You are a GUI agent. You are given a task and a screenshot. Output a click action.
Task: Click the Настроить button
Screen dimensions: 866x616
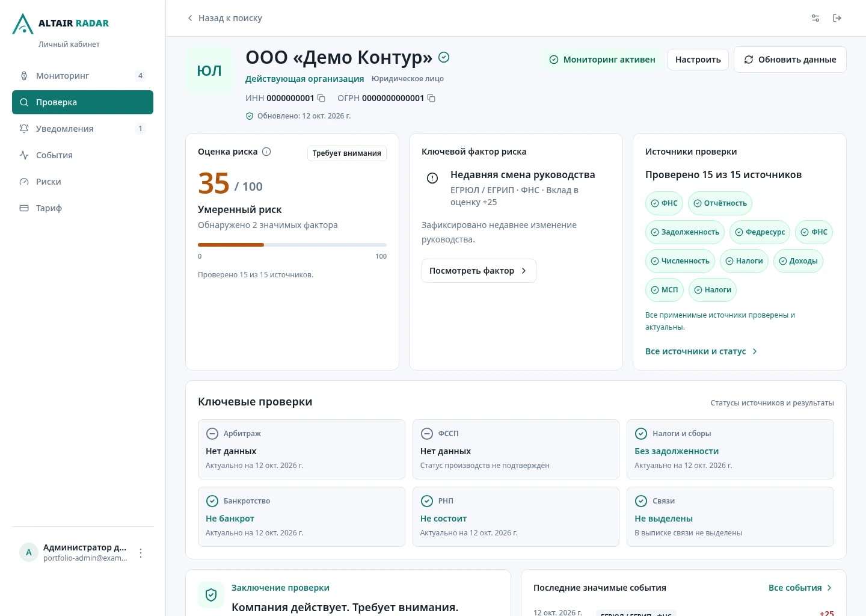[698, 60]
